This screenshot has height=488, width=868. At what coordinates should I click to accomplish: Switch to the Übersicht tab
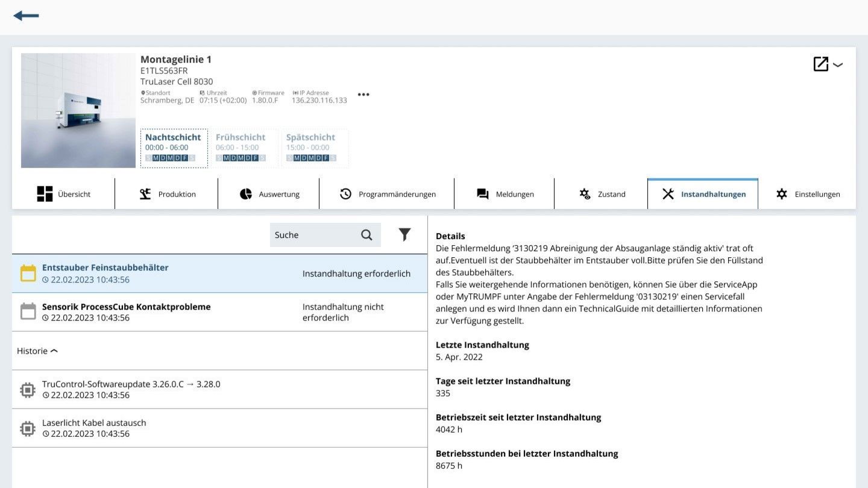point(63,194)
